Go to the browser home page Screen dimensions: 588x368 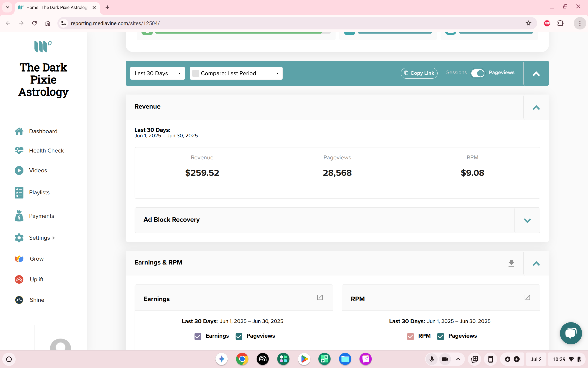click(48, 23)
